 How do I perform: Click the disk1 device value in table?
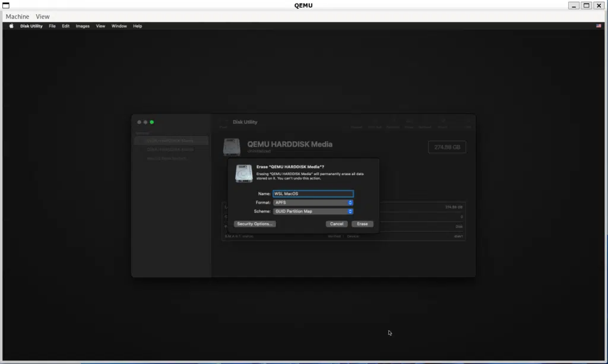458,236
